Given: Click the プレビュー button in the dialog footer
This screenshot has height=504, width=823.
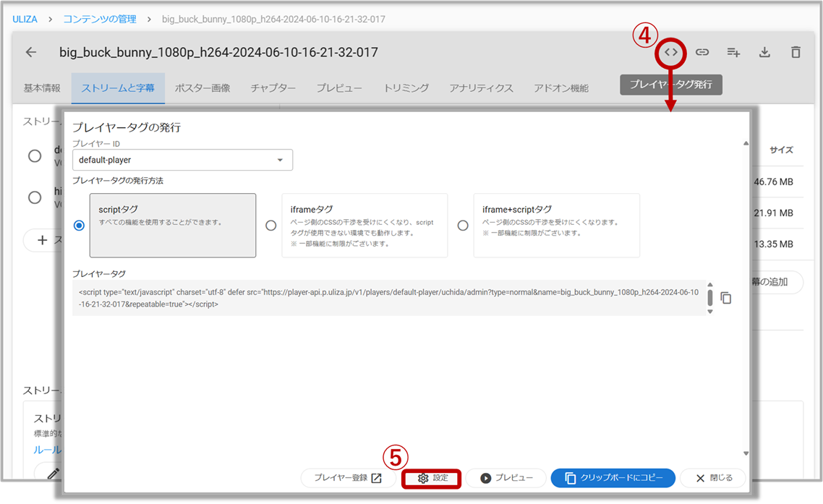Looking at the screenshot, I should coord(506,478).
